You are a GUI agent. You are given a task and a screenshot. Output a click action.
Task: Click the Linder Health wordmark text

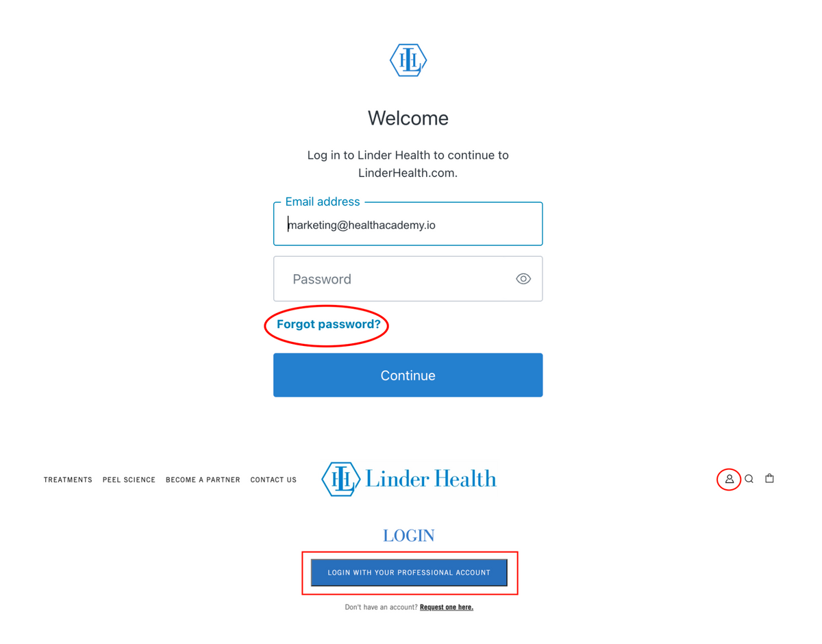[431, 478]
